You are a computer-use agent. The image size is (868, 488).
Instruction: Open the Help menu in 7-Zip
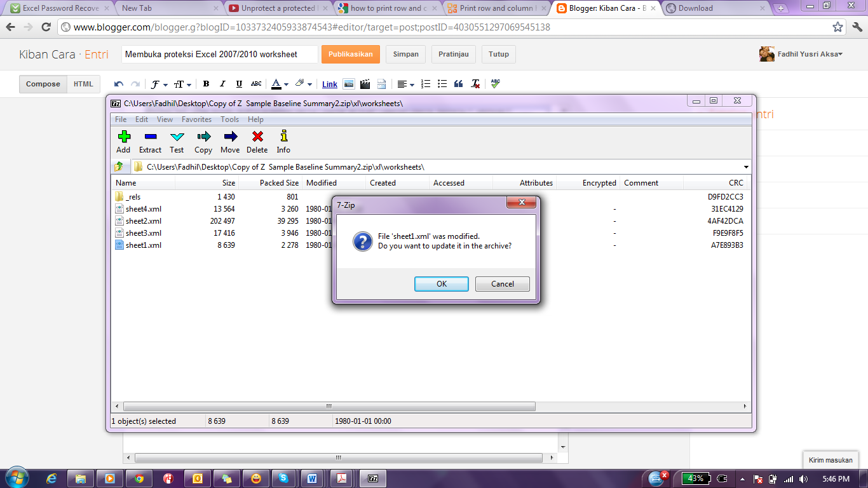click(255, 119)
